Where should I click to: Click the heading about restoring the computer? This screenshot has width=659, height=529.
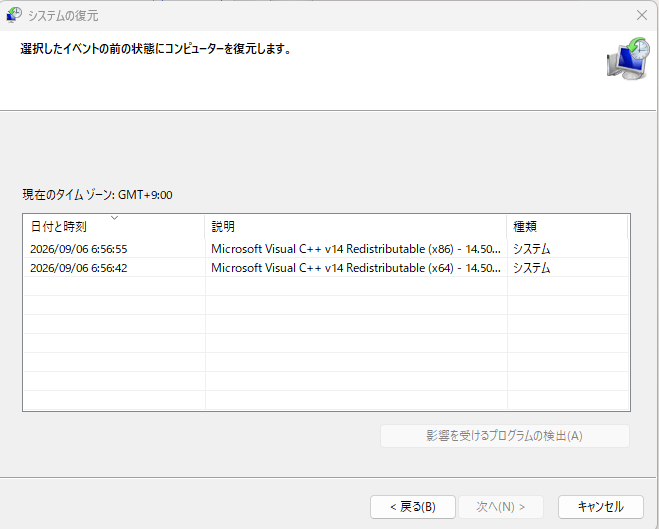click(156, 49)
